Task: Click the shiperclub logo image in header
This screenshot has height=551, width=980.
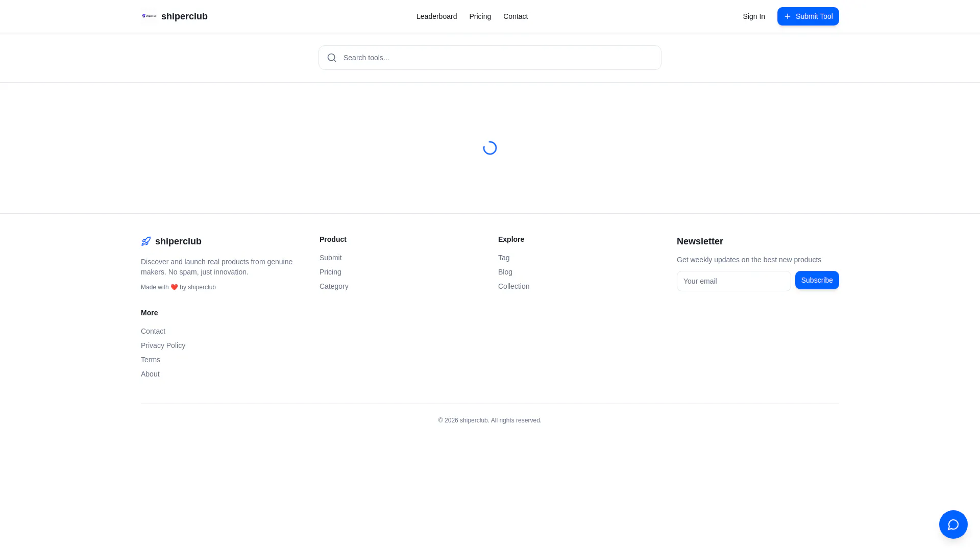Action: click(149, 16)
